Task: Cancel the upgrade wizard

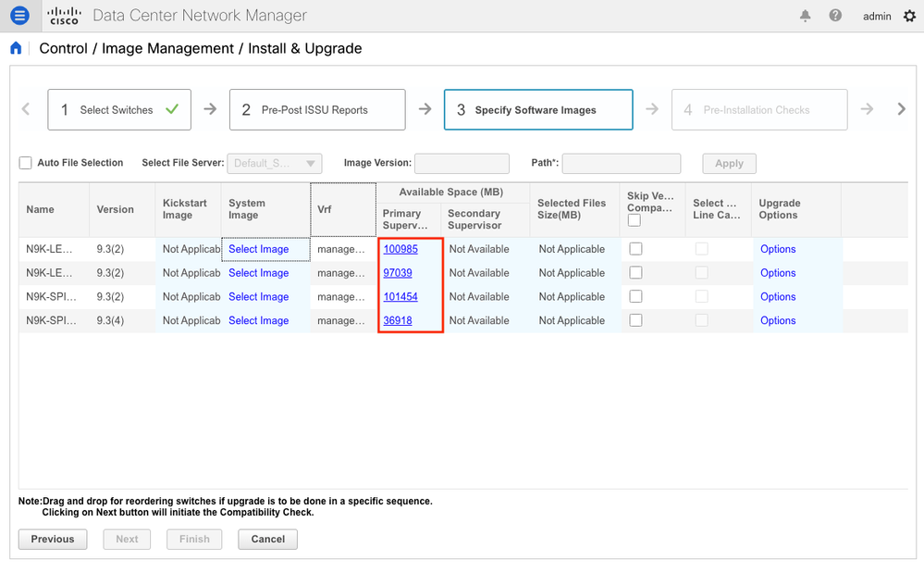Action: (267, 539)
